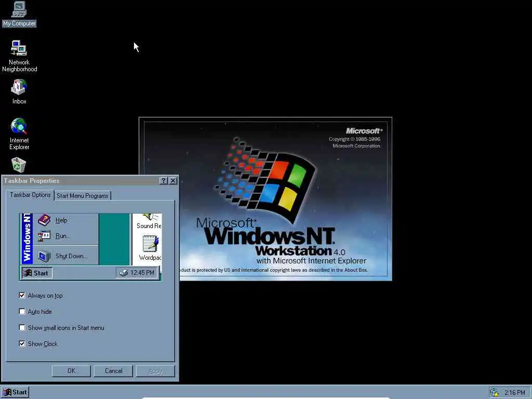Click Cancel in Taskbar Properties
Viewport: 532px width, 399px height.
[114, 371]
